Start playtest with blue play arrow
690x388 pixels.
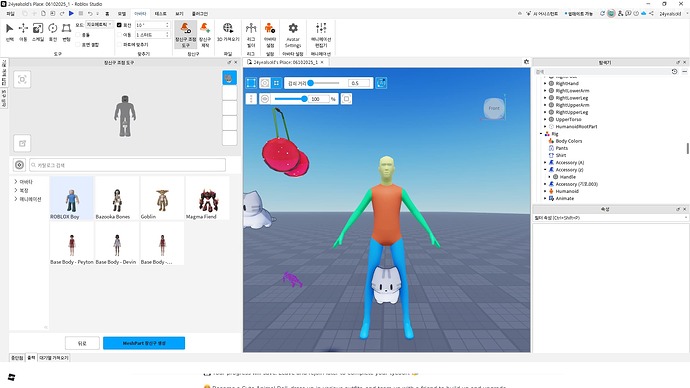click(71, 14)
